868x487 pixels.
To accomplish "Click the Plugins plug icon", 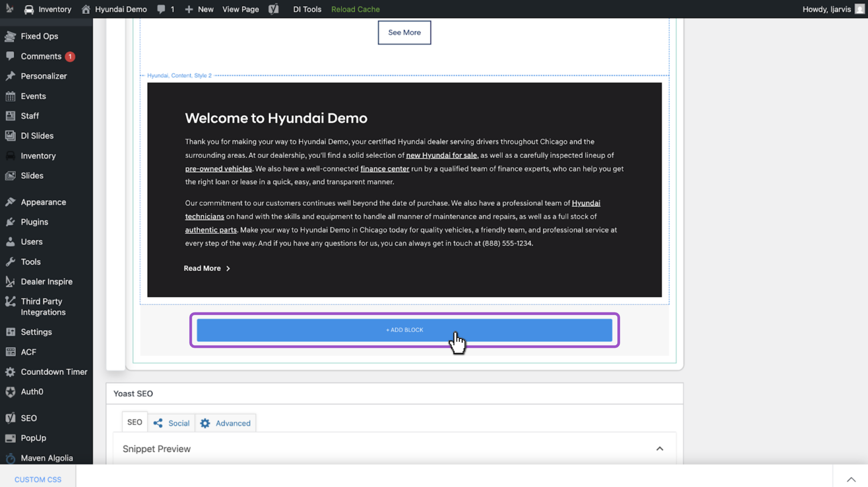I will (x=10, y=222).
